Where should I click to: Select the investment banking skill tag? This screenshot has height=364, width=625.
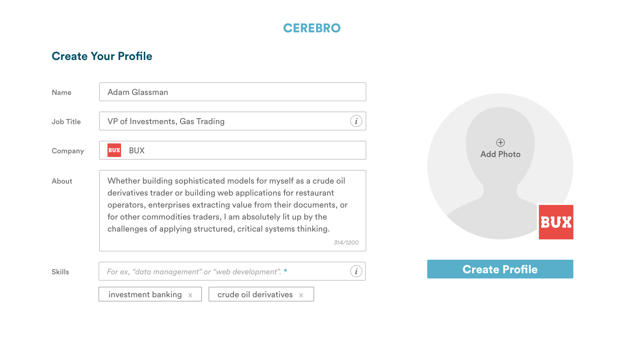(145, 294)
